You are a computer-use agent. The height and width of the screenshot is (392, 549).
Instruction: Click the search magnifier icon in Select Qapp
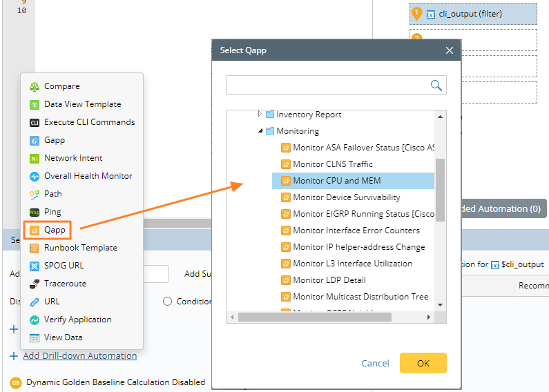coord(436,85)
